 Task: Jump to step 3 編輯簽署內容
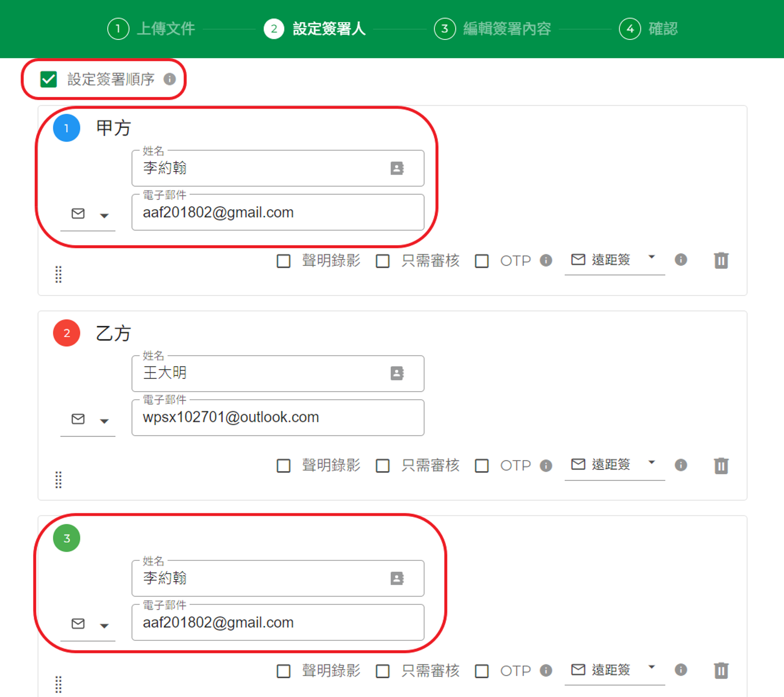492,29
